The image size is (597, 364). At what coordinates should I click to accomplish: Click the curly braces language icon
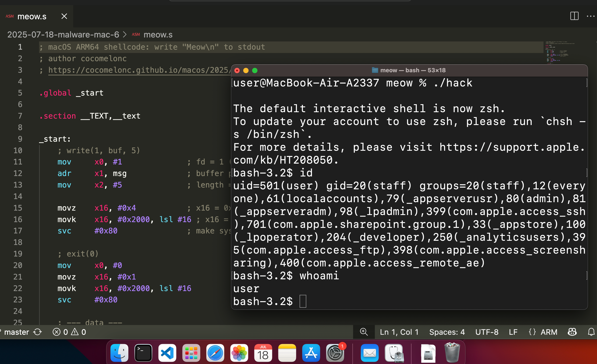[x=532, y=332]
